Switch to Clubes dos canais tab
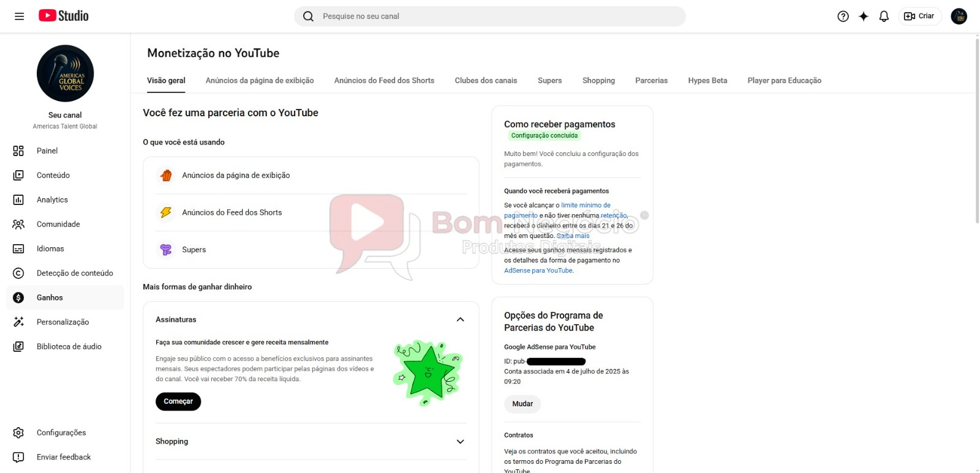 point(486,81)
